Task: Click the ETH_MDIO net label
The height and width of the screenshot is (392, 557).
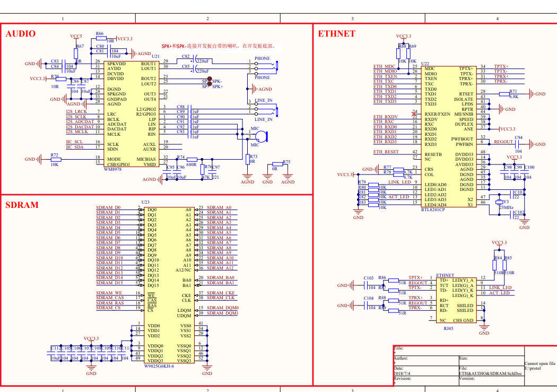Action: [385, 71]
